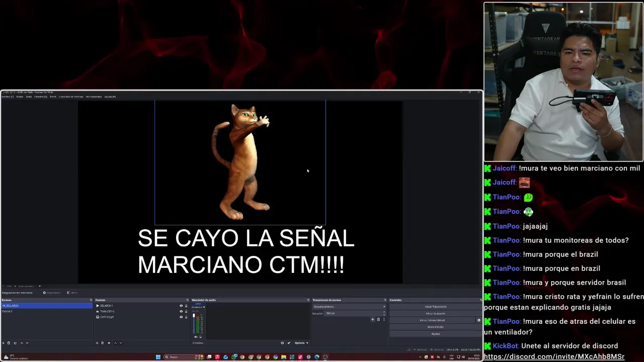The width and height of the screenshot is (644, 362).
Task: Remove the selected source using the Fuentes trash icon
Action: pos(102,343)
